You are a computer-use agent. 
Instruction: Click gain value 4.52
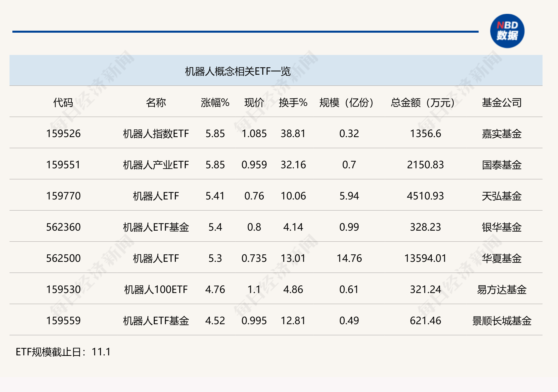coord(215,321)
